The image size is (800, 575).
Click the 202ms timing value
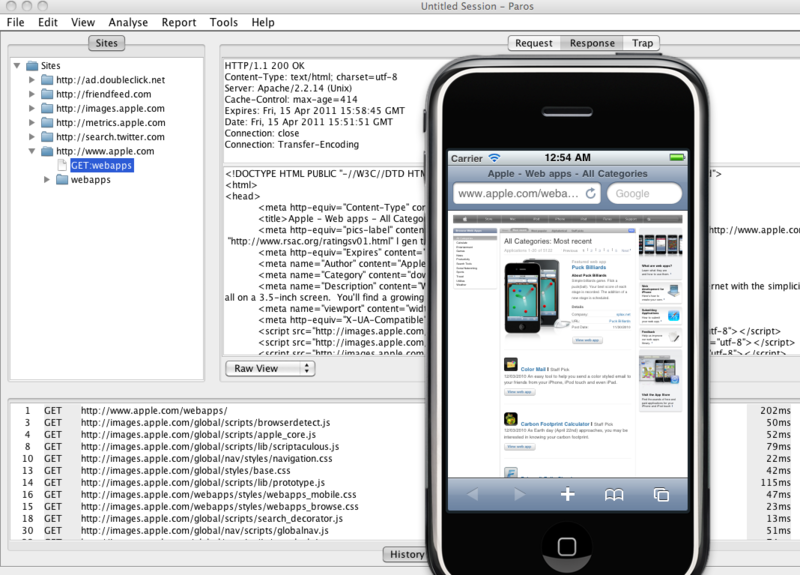775,411
